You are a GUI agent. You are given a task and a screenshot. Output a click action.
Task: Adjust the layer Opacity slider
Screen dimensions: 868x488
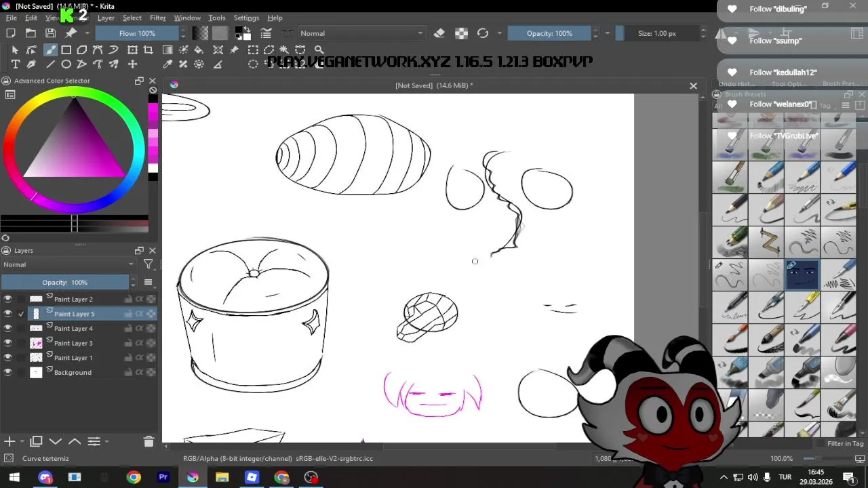pyautogui.click(x=64, y=282)
